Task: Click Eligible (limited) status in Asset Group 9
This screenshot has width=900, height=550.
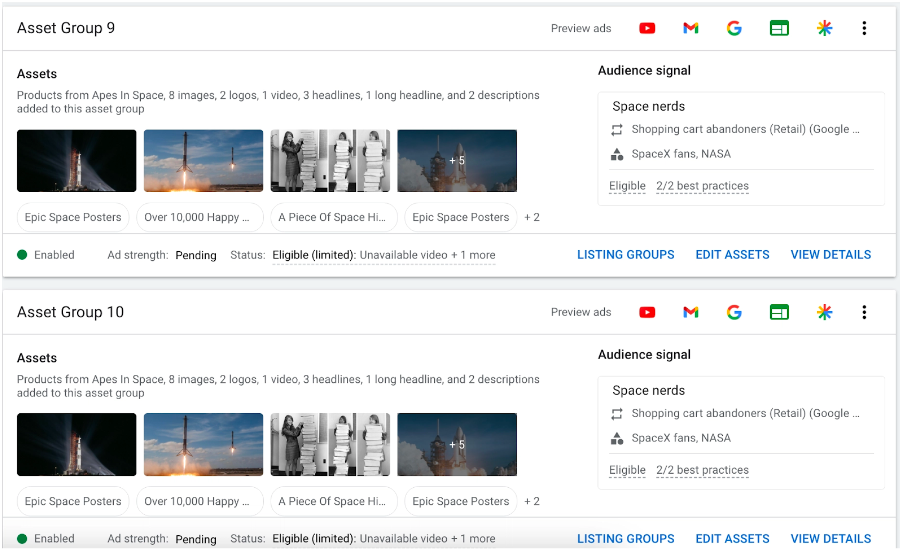Action: pos(314,255)
